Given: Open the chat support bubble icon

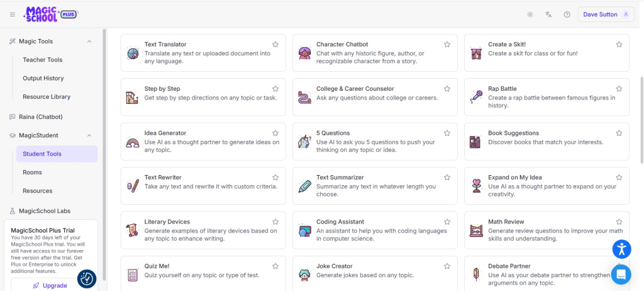Looking at the screenshot, I should (621, 274).
